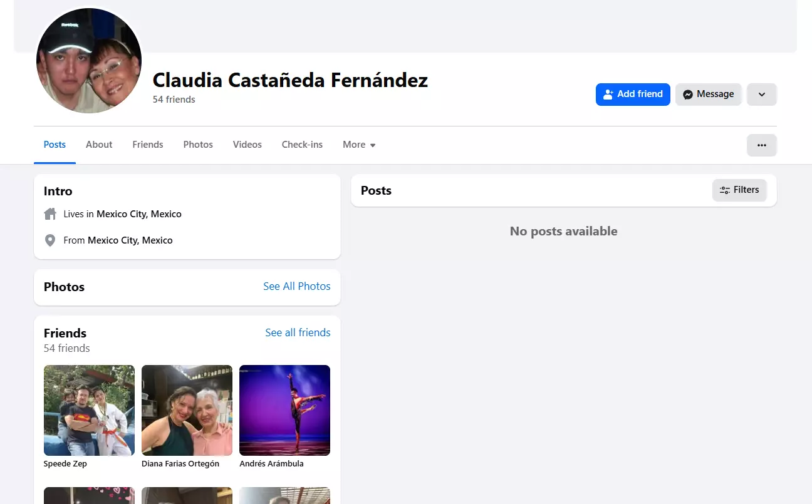Open Message chat with Claudia
This screenshot has height=504, width=812.
tap(709, 95)
